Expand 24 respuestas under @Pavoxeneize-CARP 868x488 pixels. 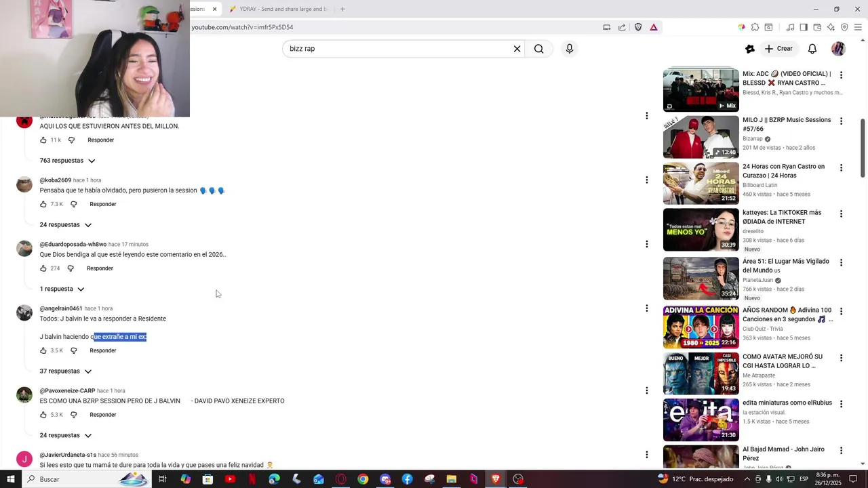coord(66,435)
